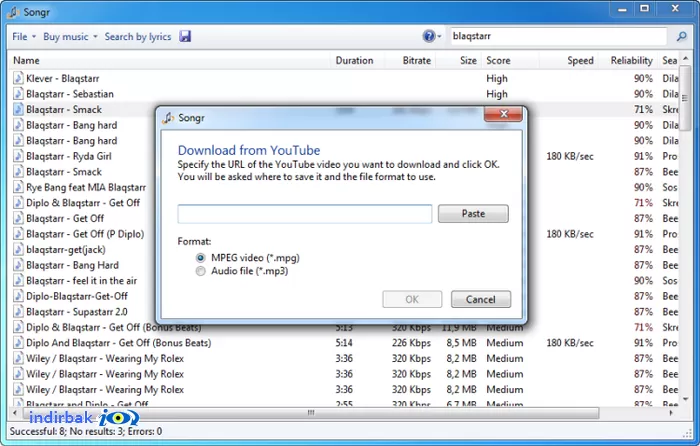Expand the help icon dropdown arrow

tap(439, 37)
